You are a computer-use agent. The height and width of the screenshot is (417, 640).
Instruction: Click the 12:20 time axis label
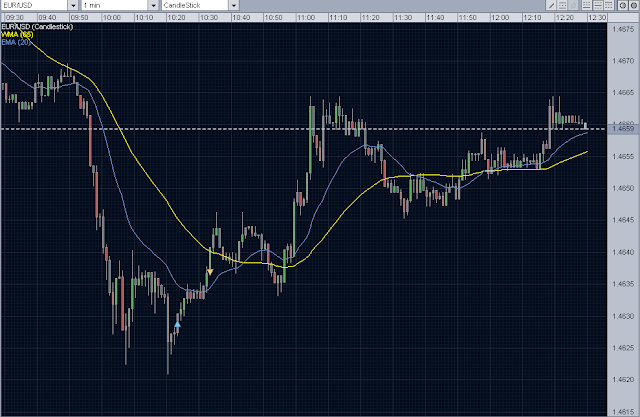click(565, 18)
